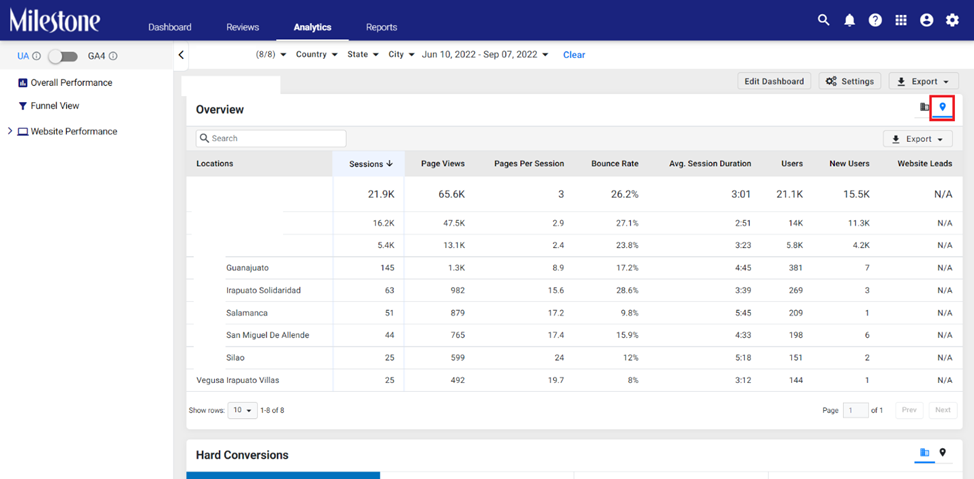Expand the Website Performance tree item
This screenshot has width=974, height=479.
pyautogui.click(x=9, y=132)
